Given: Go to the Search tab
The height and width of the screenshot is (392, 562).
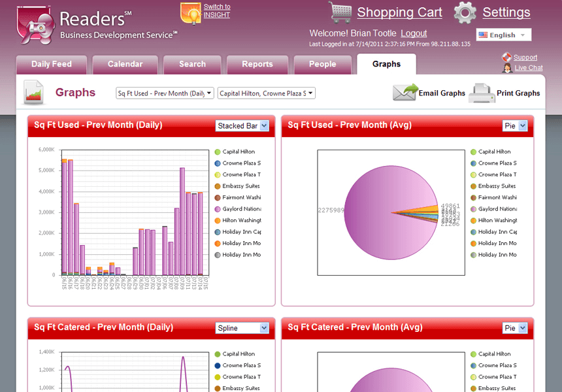Looking at the screenshot, I should click(192, 65).
